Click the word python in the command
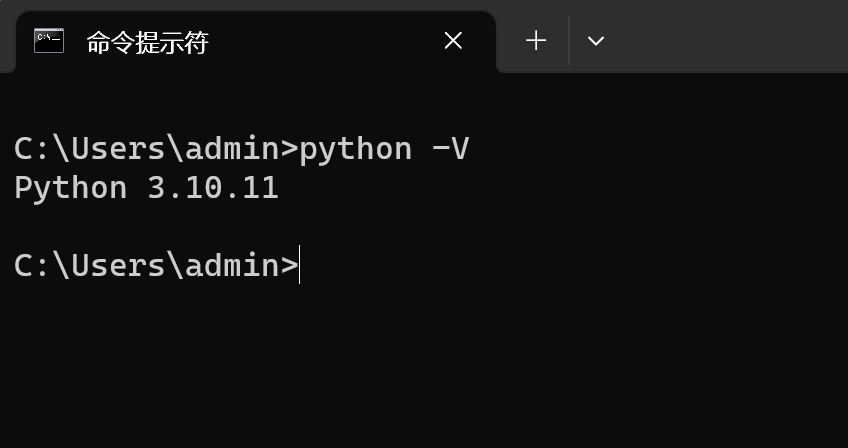This screenshot has height=448, width=848. pos(355,150)
